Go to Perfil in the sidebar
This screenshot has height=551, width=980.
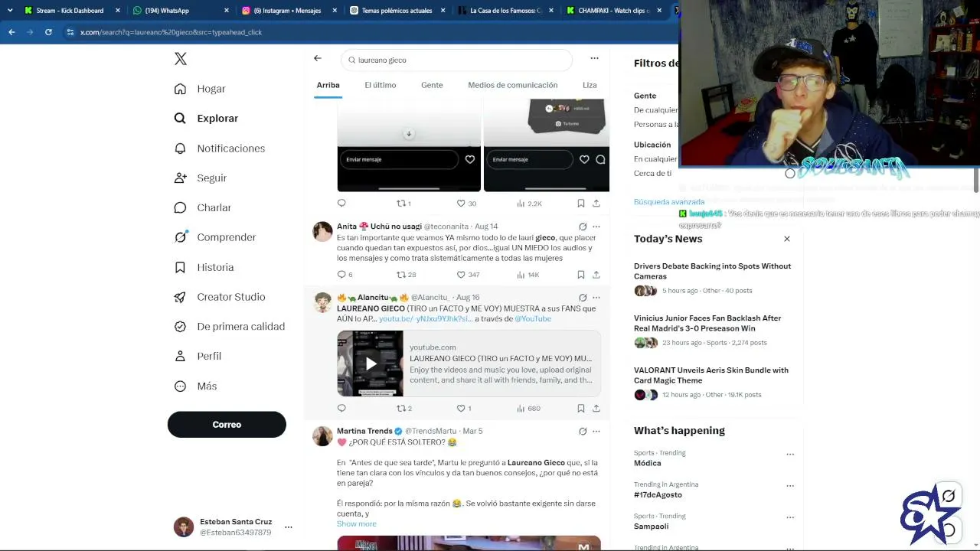198,356
